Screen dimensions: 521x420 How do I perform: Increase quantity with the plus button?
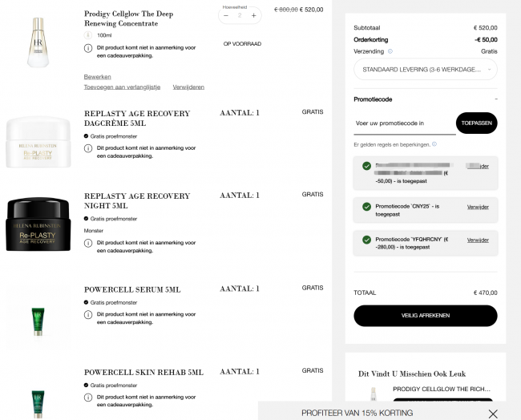tap(254, 15)
